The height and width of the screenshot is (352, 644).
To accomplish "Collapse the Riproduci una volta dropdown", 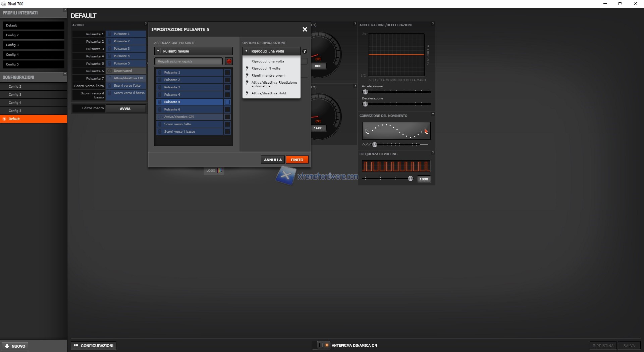I will 271,51.
